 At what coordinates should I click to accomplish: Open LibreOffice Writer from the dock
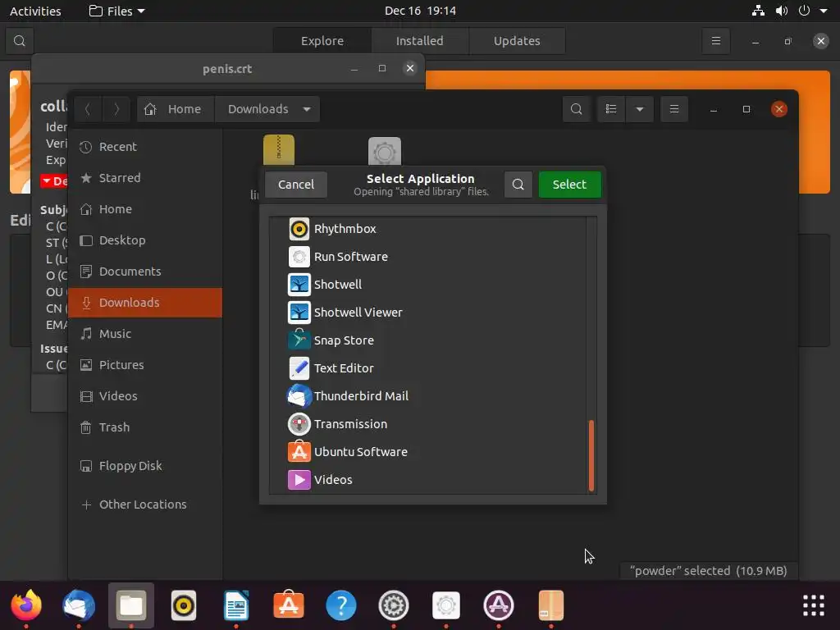point(236,605)
